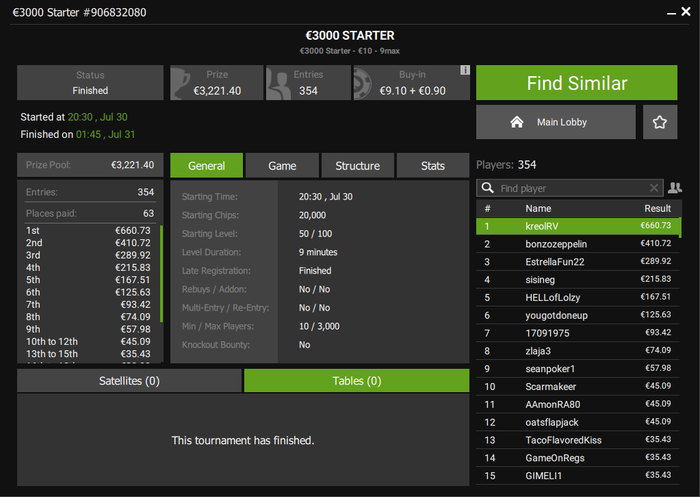Select player sisineg row
The width and height of the screenshot is (700, 497).
point(578,280)
